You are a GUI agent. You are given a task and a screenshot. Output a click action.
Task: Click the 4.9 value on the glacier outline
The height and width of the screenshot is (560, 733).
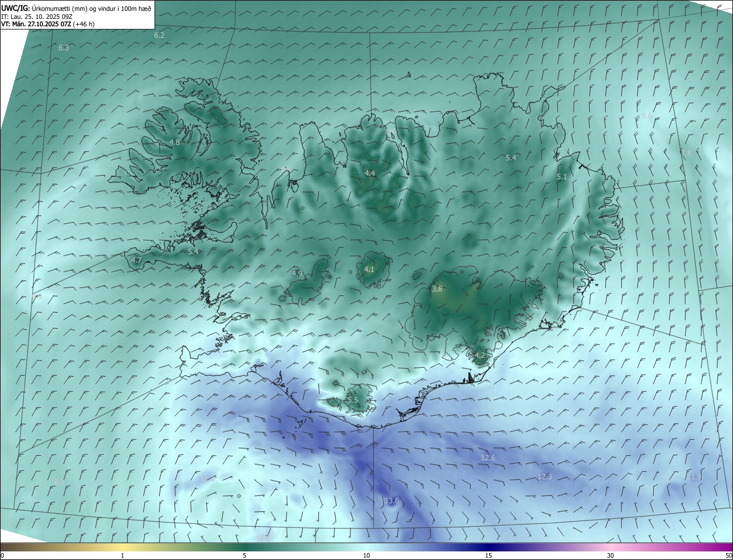point(297,273)
